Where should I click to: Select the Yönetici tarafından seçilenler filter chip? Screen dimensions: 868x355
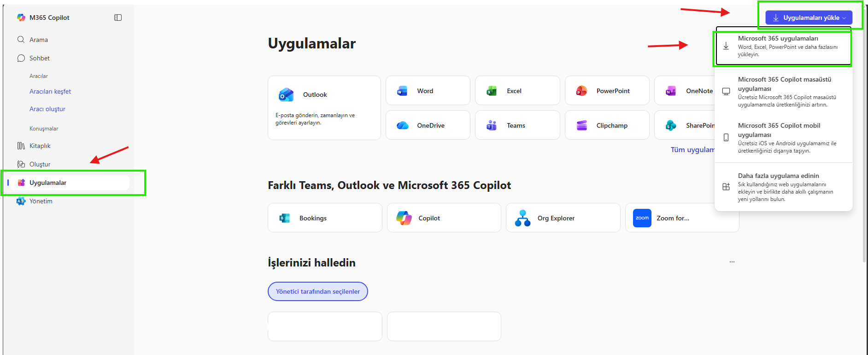coord(318,291)
